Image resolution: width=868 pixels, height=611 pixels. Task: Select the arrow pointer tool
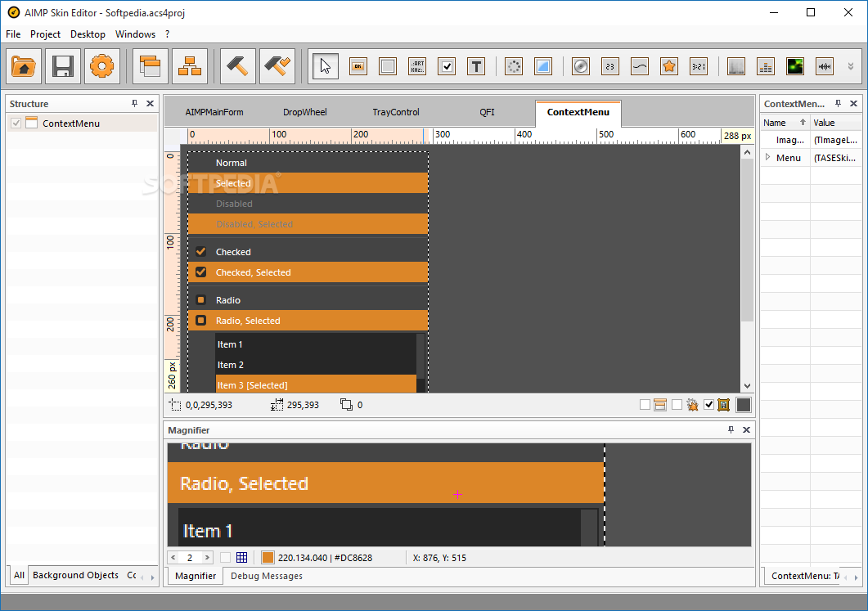[x=325, y=67]
